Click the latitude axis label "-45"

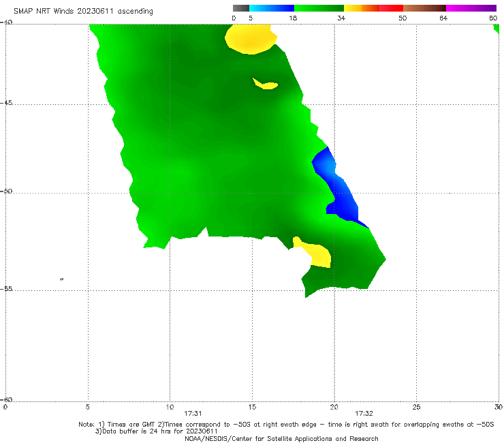(6, 103)
